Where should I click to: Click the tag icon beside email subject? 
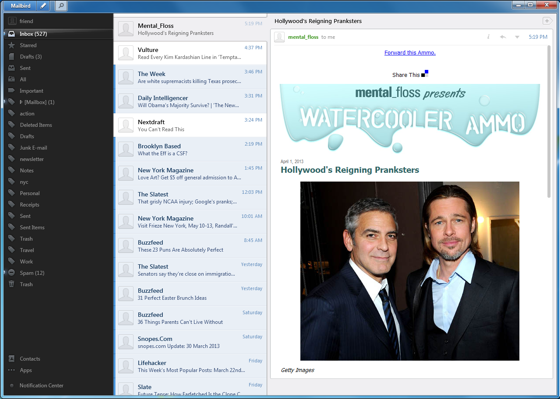click(x=546, y=21)
